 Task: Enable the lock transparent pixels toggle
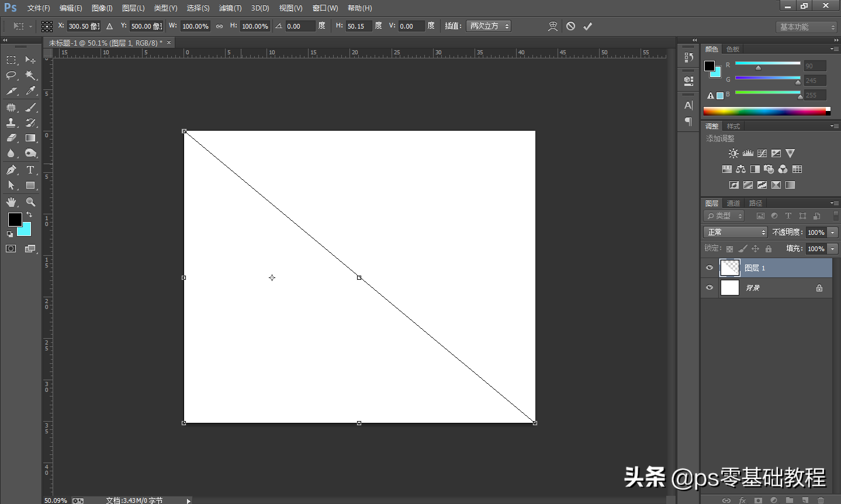click(x=729, y=248)
